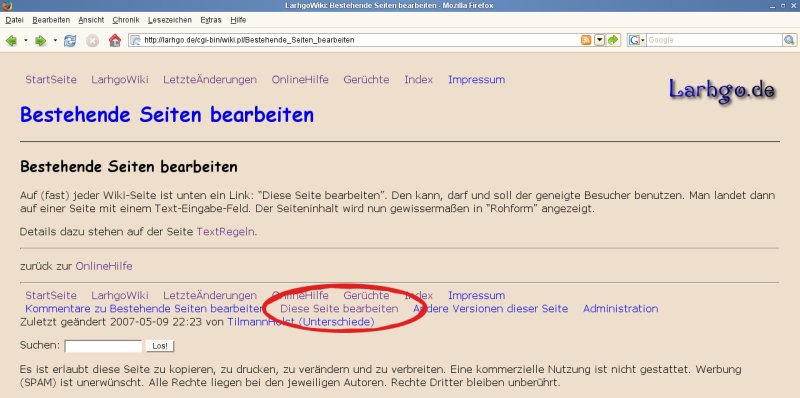Open StartSeite in the bottom navigation
800x398 pixels.
(51, 295)
